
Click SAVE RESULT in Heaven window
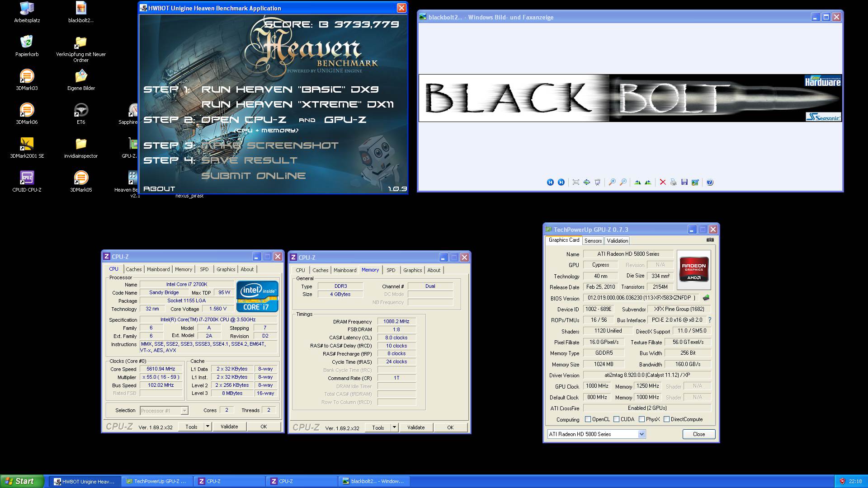click(x=249, y=160)
